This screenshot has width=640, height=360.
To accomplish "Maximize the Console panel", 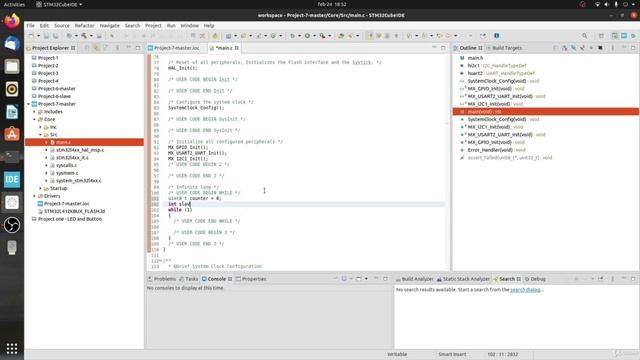I will (x=385, y=279).
